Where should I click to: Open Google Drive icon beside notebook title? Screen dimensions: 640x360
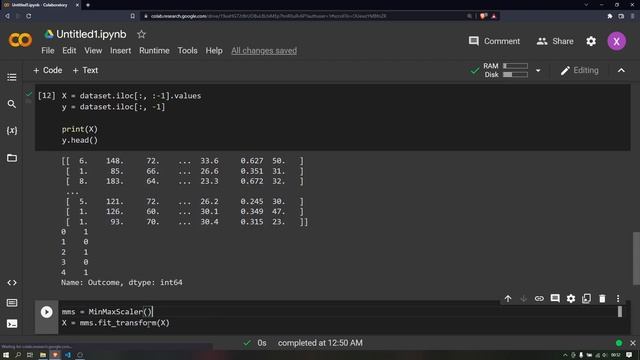point(49,34)
